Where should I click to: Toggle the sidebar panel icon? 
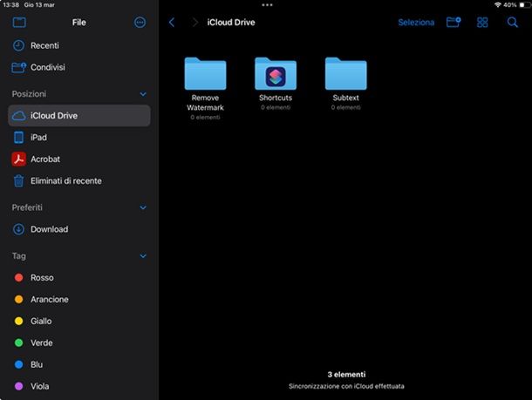pos(19,23)
